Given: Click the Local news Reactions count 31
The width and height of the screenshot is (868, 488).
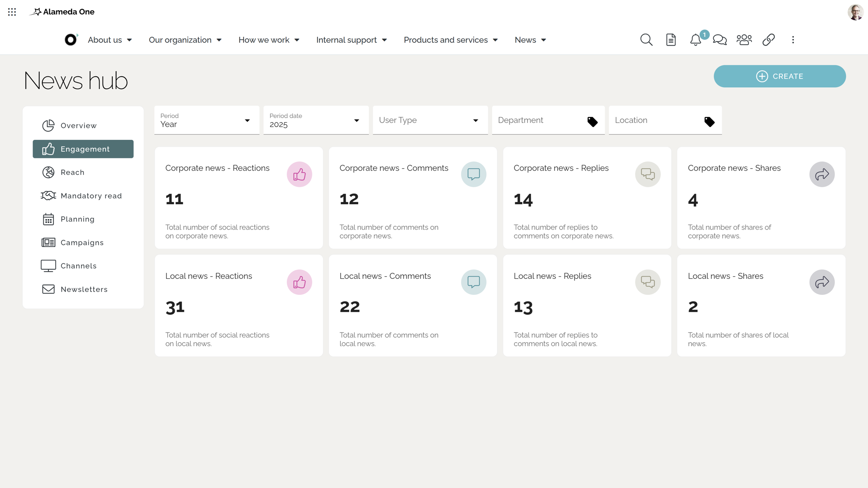Looking at the screenshot, I should [175, 308].
